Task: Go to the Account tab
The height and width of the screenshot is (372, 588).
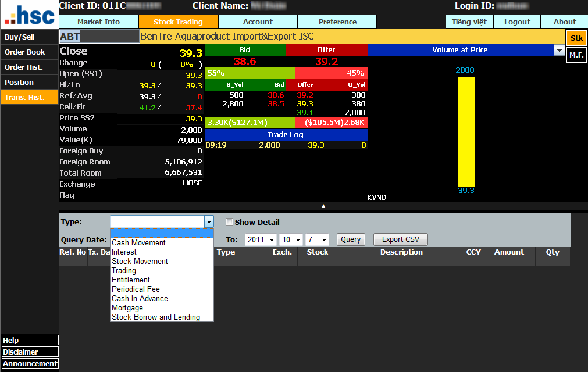Action: point(258,22)
